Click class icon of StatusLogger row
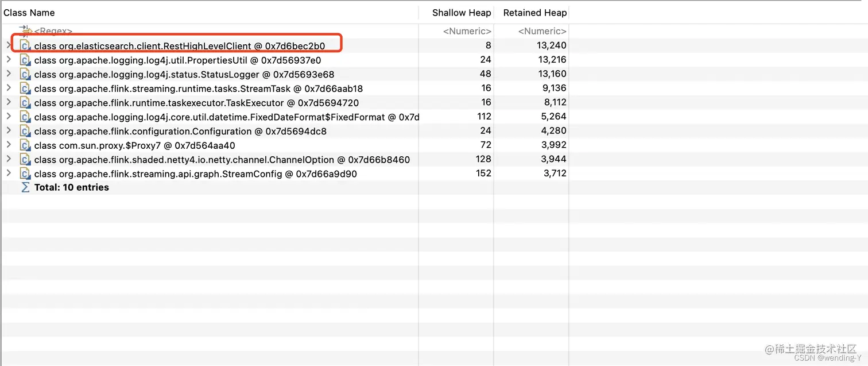The width and height of the screenshot is (868, 366). pos(25,74)
